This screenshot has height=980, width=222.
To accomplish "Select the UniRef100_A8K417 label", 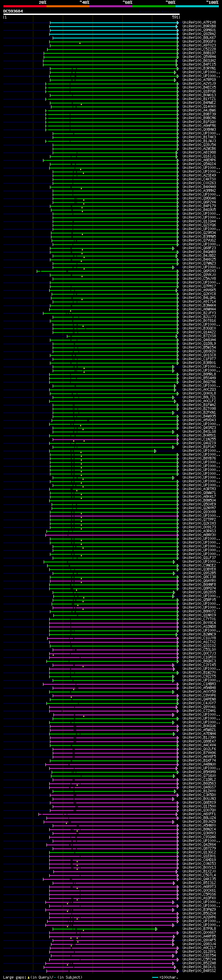I will tap(199, 496).
